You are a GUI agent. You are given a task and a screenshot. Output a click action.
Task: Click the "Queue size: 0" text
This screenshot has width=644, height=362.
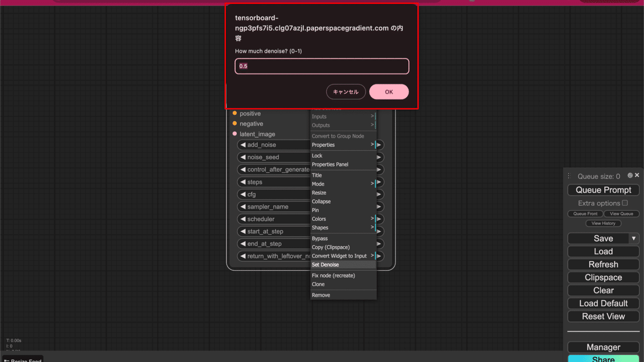click(x=599, y=176)
